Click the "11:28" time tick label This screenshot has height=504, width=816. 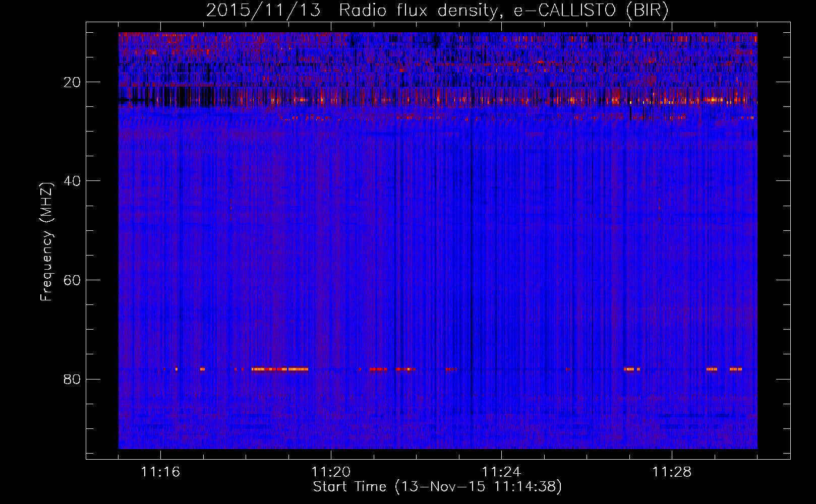[672, 472]
